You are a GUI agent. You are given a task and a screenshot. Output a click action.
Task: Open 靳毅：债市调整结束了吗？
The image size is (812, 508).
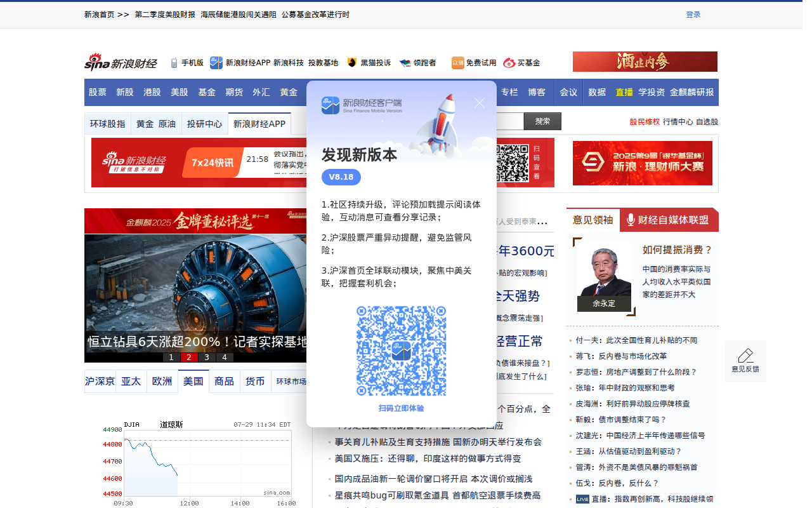tap(621, 420)
